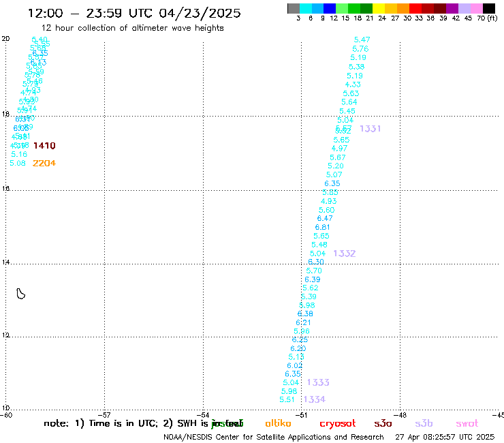Click the wave height value '5.08'

17,163
